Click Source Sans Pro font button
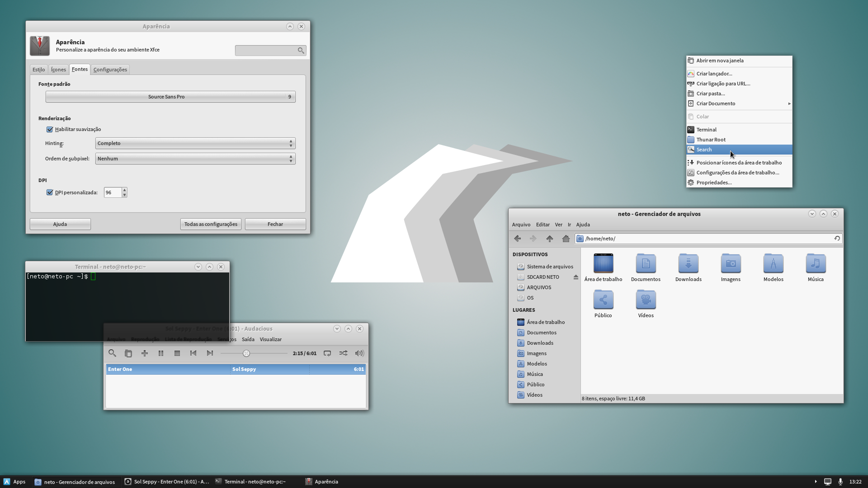Viewport: 868px width, 488px height. [x=170, y=97]
